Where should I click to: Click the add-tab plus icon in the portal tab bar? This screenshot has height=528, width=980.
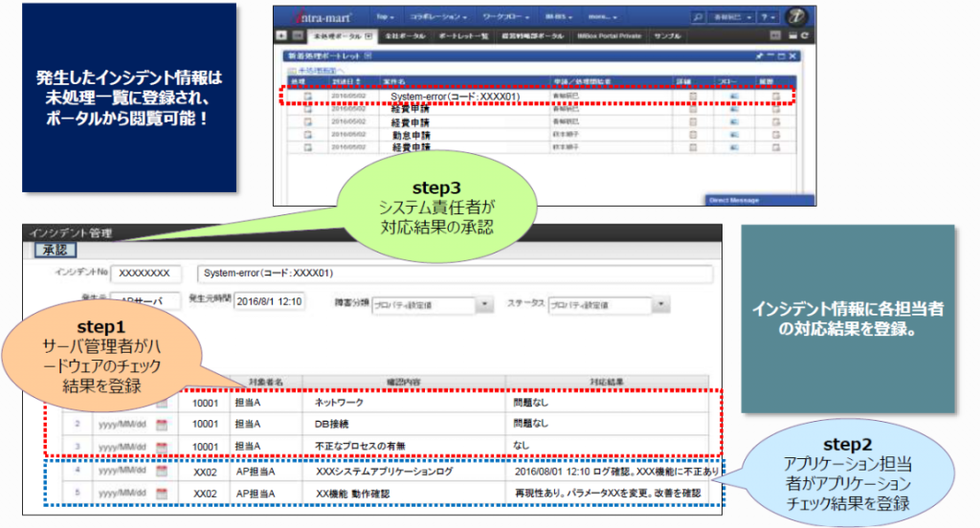coord(282,35)
